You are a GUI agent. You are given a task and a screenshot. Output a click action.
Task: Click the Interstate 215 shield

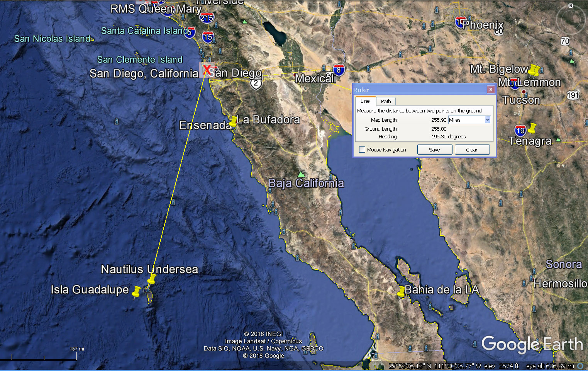(207, 18)
